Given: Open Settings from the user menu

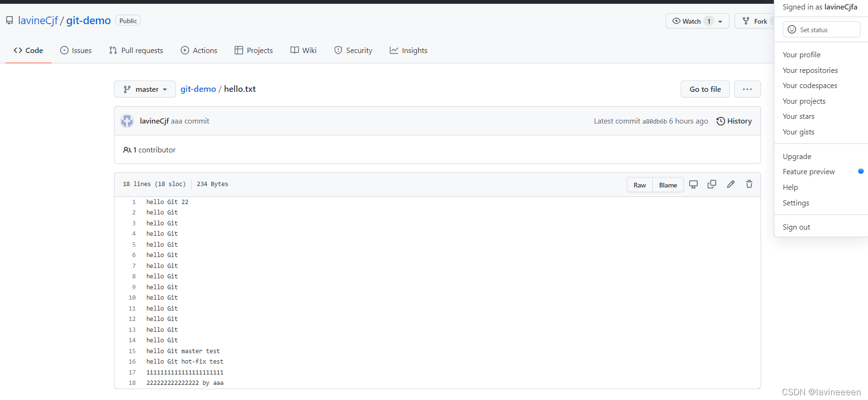Looking at the screenshot, I should [796, 203].
